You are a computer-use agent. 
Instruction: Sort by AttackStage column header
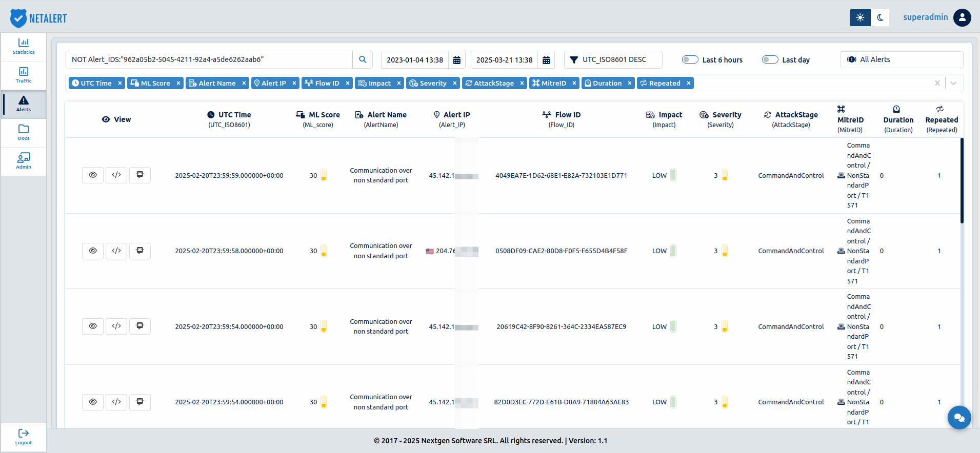[791, 119]
